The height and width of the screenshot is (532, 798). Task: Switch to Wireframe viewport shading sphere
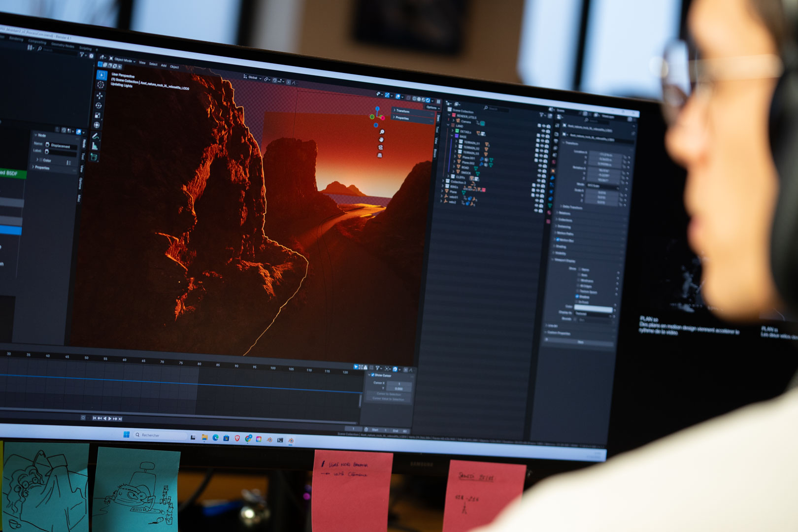coord(414,99)
